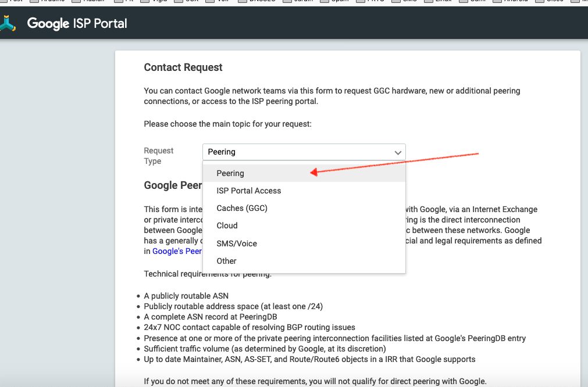Viewport: 588px width, 387px height.
Task: Click 'A complete ASN record at PeeringDB' bullet
Action: coord(211,317)
